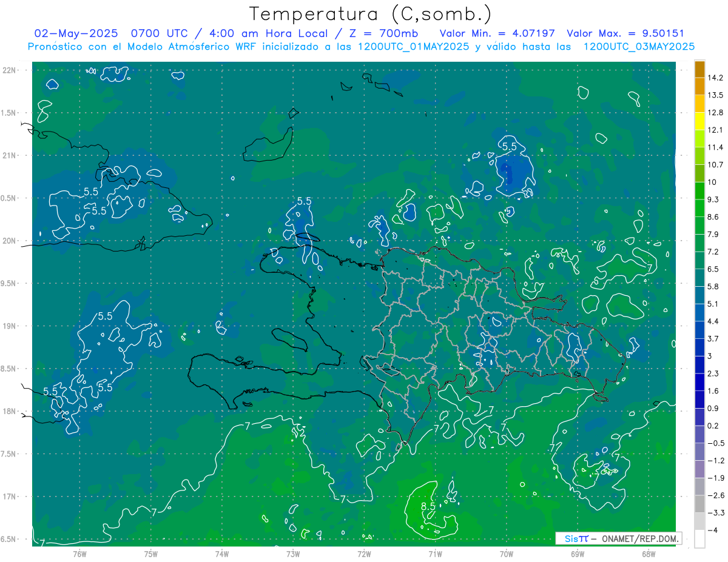Click the '21N' latitude axis label
The width and height of the screenshot is (728, 562).
[9, 156]
